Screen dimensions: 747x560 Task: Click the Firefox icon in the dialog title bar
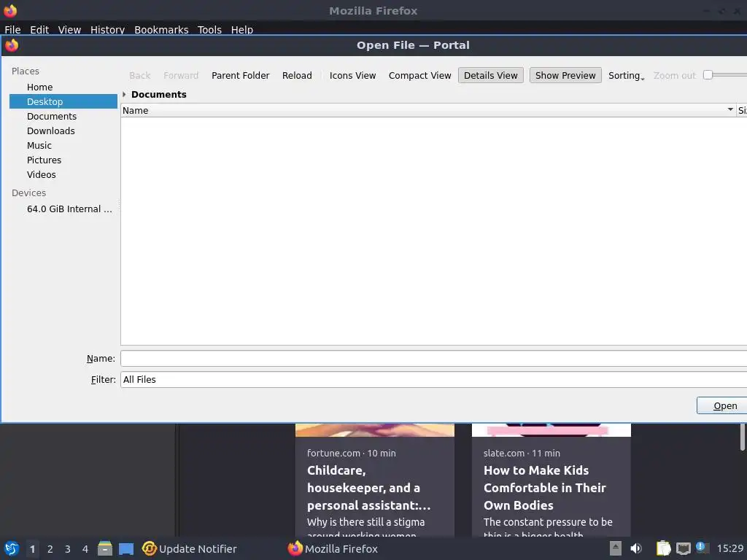coord(12,45)
